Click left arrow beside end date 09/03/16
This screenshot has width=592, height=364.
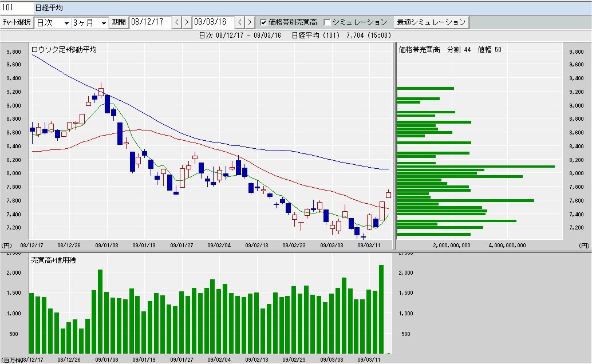tap(240, 22)
